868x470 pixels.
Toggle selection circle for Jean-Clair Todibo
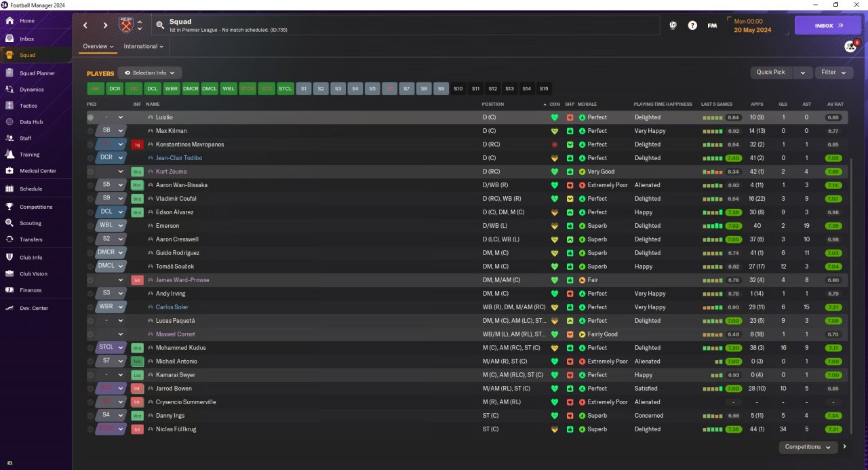point(91,158)
